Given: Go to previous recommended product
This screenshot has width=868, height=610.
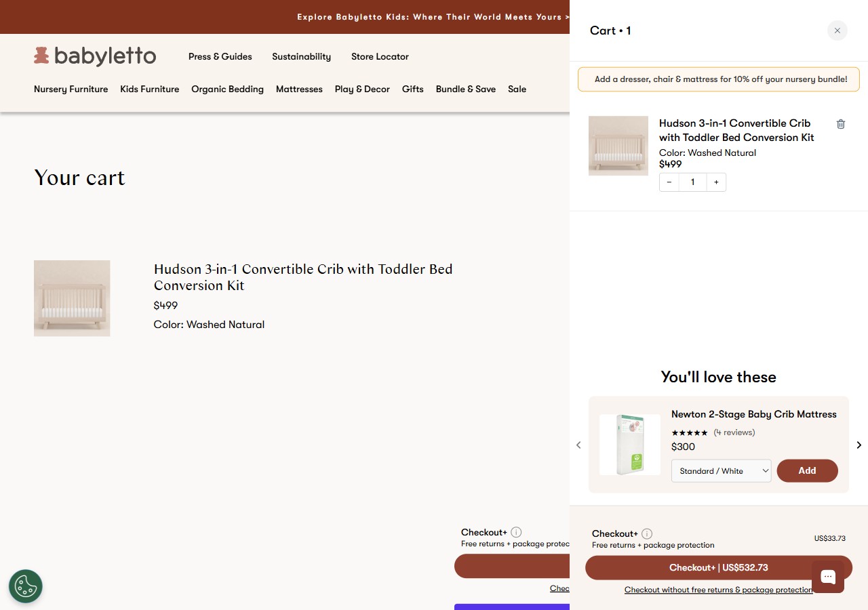Looking at the screenshot, I should pos(578,445).
